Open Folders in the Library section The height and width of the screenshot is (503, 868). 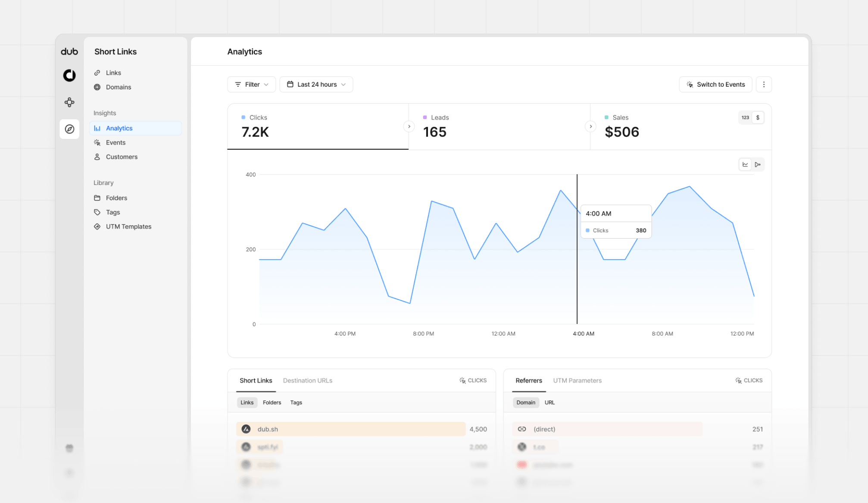135,198
